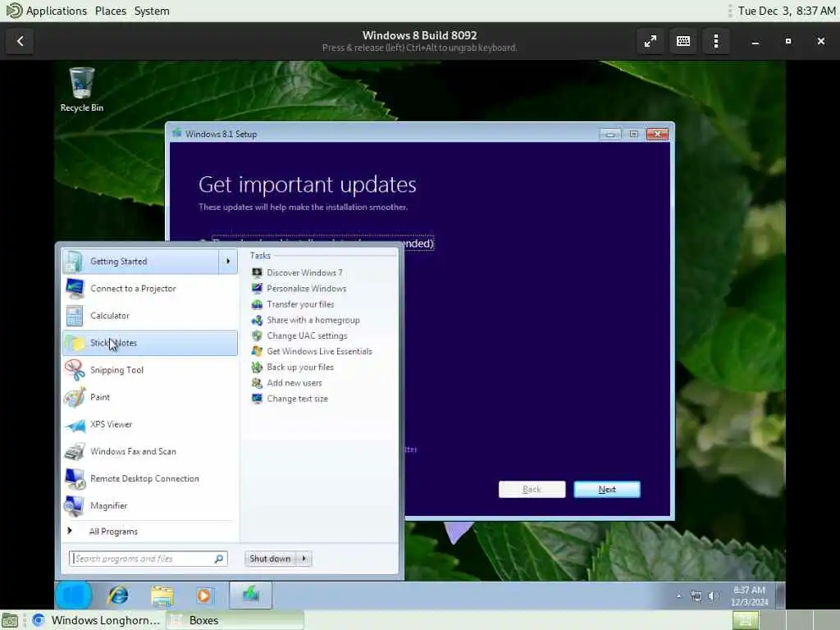This screenshot has width=840, height=630.
Task: Open Shut down options arrow
Action: tap(304, 559)
